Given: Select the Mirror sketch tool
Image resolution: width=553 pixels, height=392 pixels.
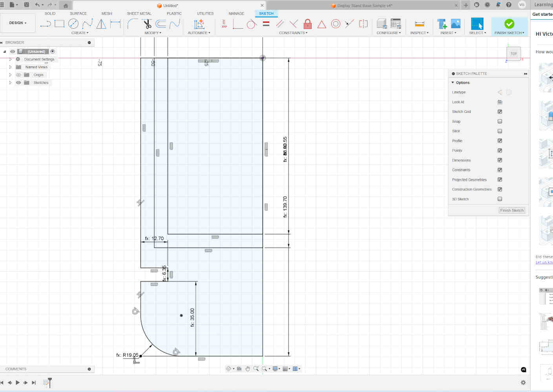Looking at the screenshot, I should [x=101, y=24].
